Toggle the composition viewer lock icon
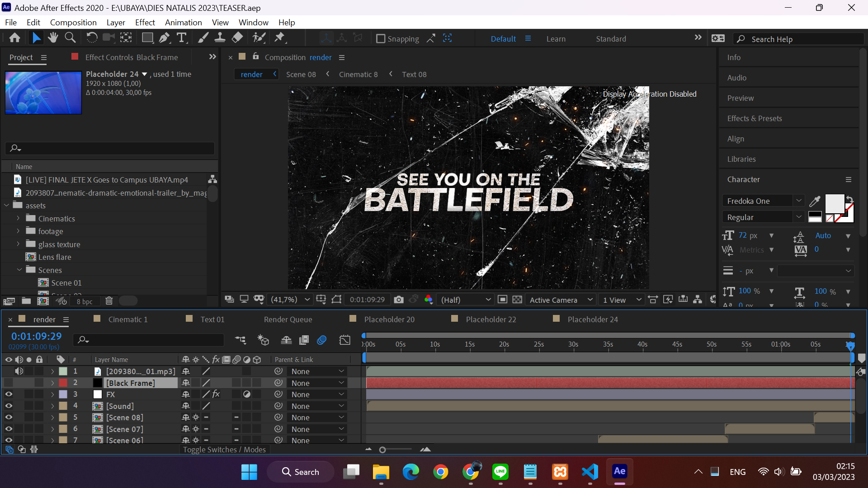 [256, 56]
